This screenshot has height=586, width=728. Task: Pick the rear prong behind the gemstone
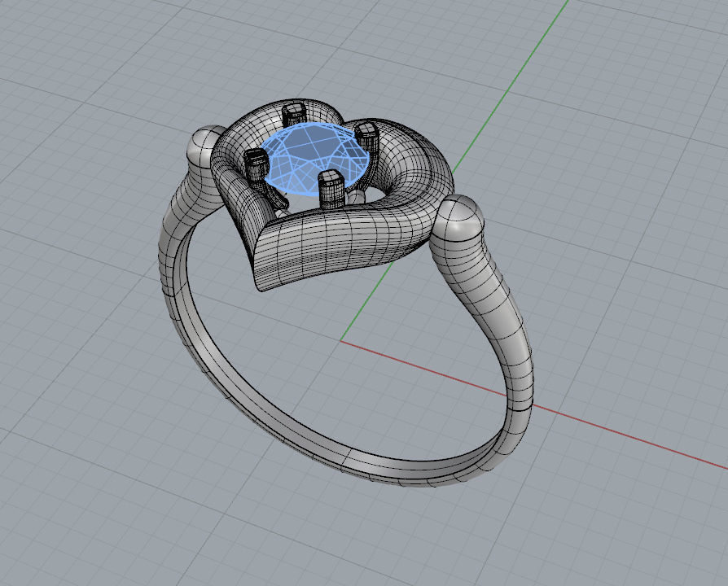coord(294,114)
